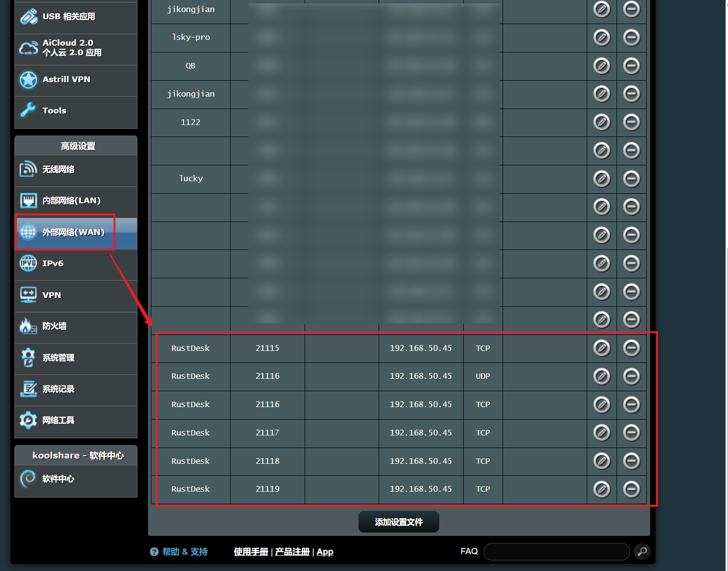728x571 pixels.
Task: Select lsky-pro service name cell
Action: (191, 37)
